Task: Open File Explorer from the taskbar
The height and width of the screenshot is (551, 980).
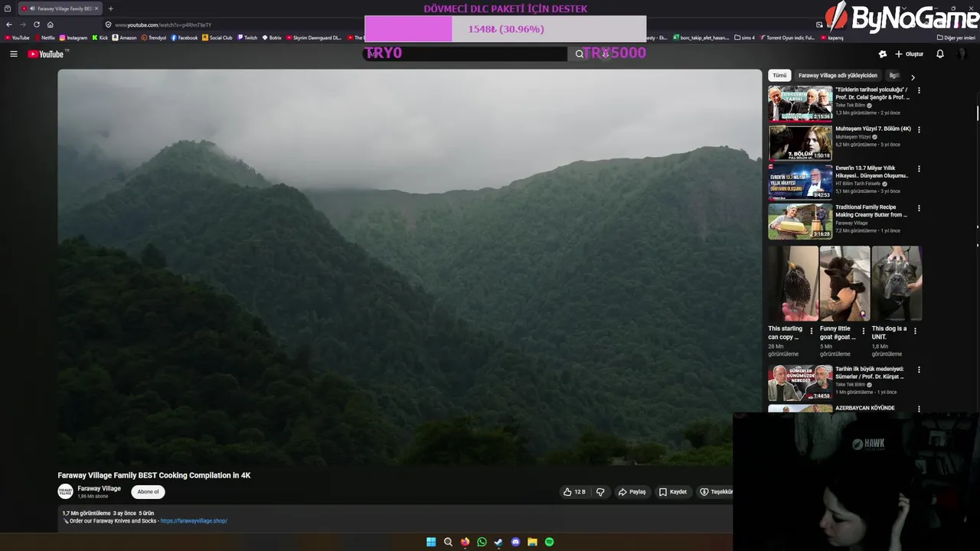Action: 532,542
